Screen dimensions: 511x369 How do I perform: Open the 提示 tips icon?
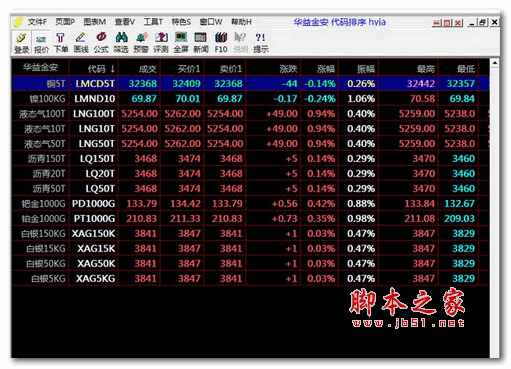[x=261, y=43]
